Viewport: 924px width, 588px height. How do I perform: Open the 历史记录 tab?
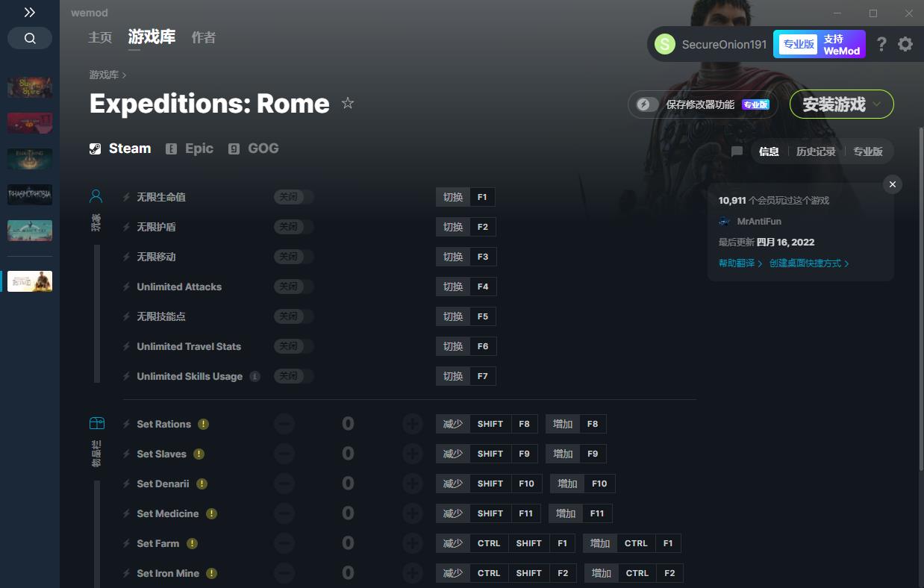point(815,151)
